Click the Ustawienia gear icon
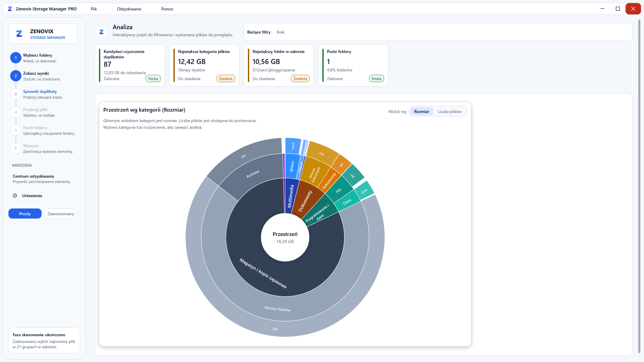 coord(15,196)
